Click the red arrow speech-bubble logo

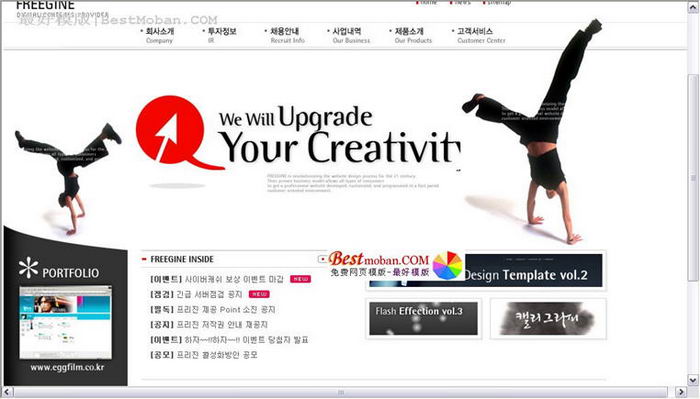click(174, 133)
